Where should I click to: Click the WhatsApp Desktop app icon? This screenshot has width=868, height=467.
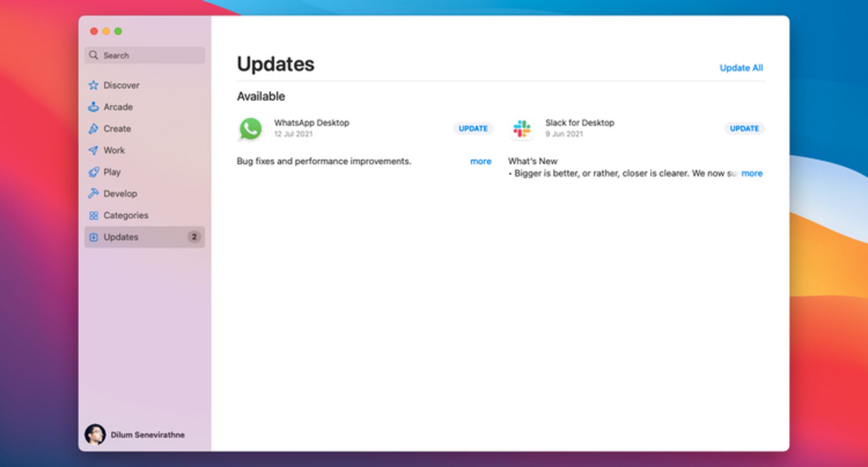pos(250,129)
